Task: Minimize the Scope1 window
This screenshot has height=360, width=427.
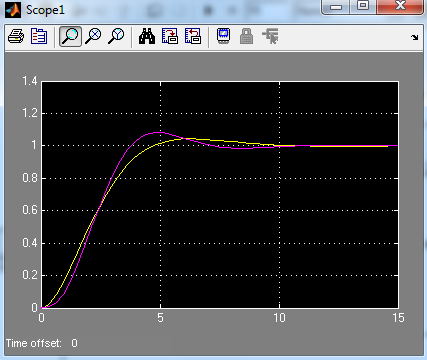Action: (x=336, y=7)
